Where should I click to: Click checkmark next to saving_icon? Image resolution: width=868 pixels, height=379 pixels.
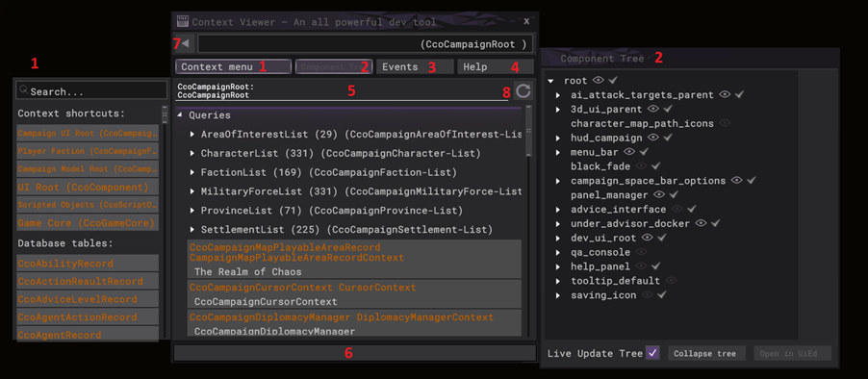[x=661, y=295]
